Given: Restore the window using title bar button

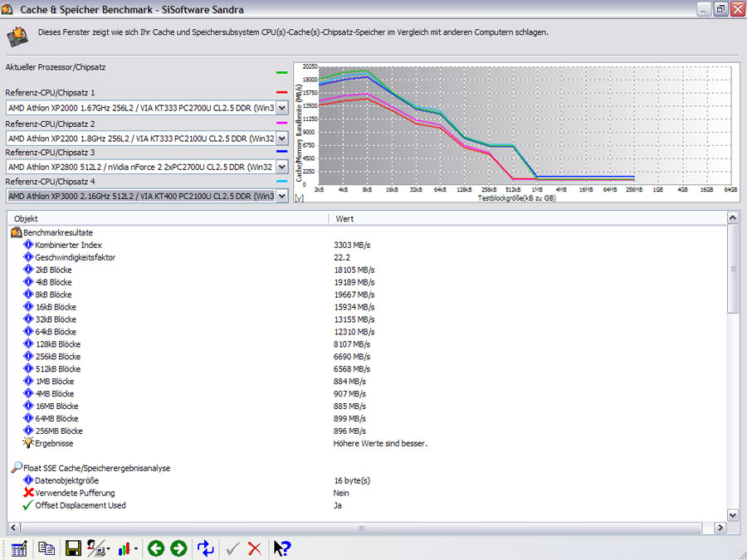Looking at the screenshot, I should 720,9.
